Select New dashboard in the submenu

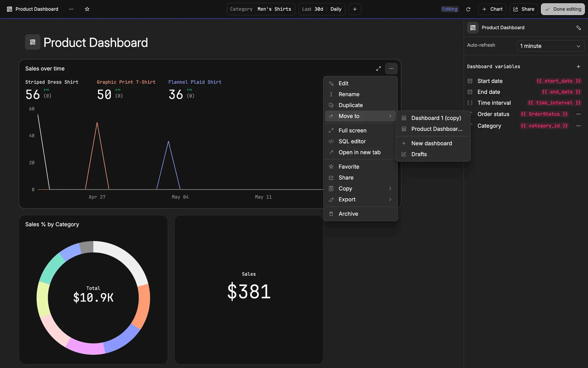click(431, 143)
